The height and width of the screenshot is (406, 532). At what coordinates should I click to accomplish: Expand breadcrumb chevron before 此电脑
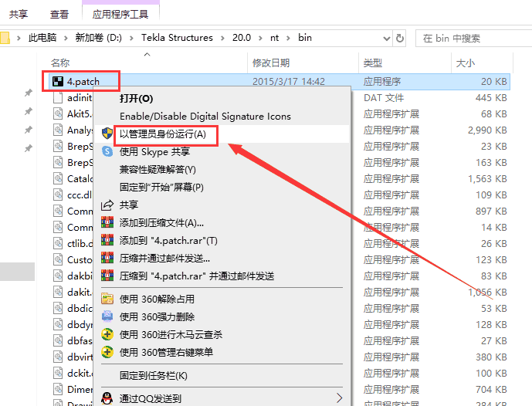[19, 38]
